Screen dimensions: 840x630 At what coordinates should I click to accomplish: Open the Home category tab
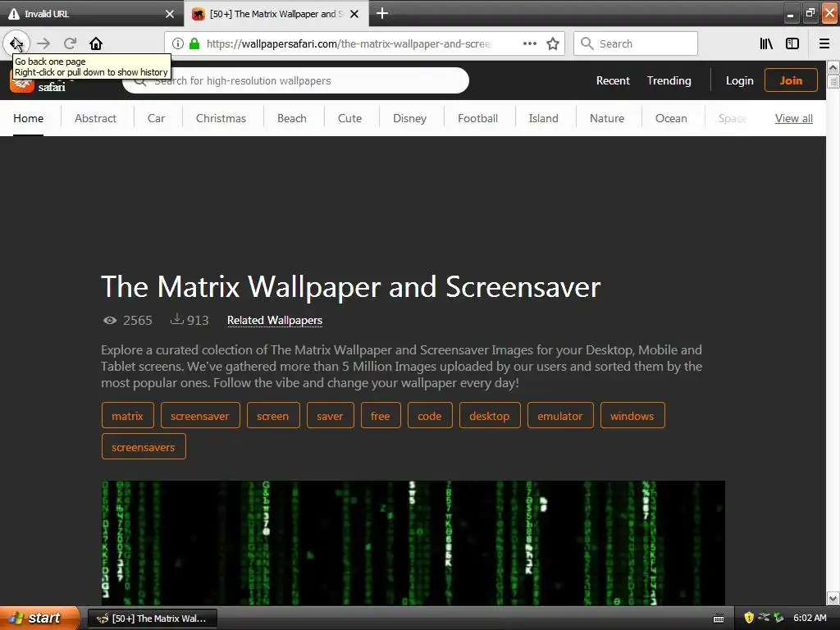click(x=29, y=118)
